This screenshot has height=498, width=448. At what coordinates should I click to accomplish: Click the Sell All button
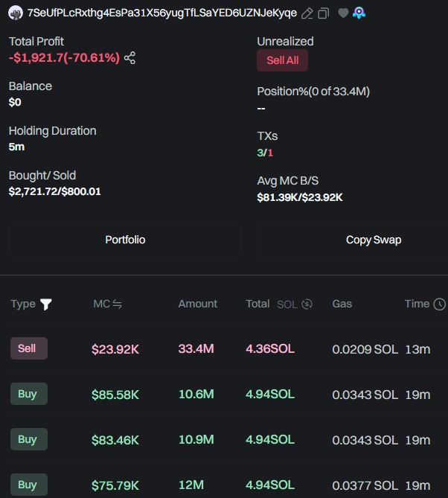282,60
